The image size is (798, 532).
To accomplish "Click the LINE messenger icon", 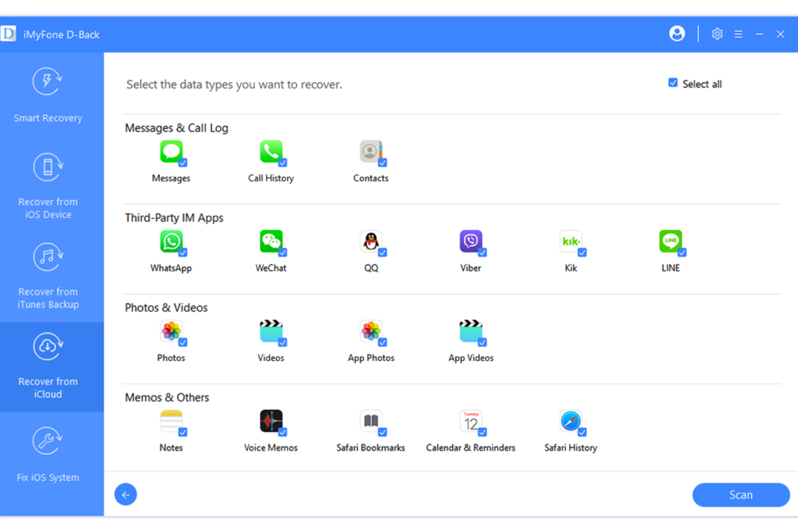I will pyautogui.click(x=670, y=242).
